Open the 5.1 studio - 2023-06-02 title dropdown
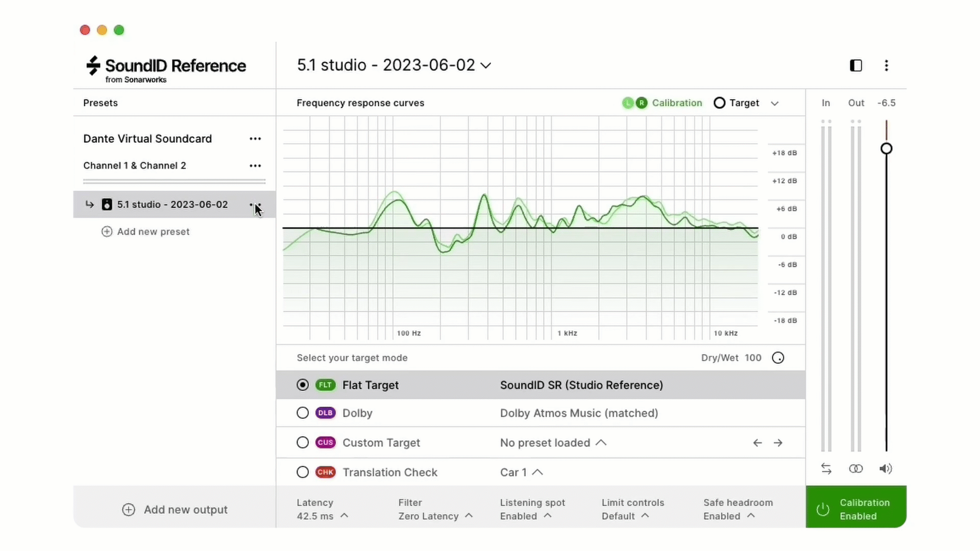The height and width of the screenshot is (551, 980). pyautogui.click(x=394, y=65)
